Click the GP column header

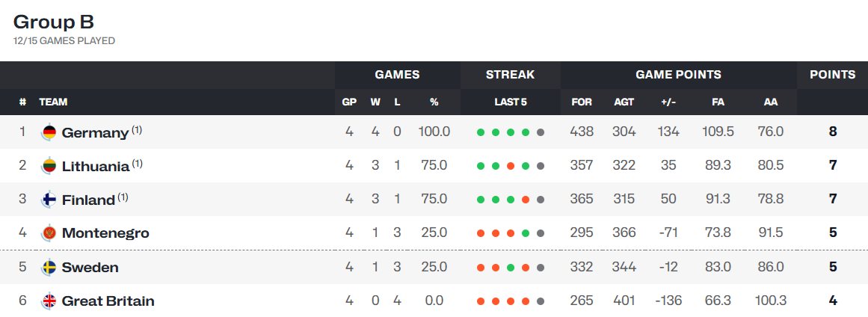(349, 102)
